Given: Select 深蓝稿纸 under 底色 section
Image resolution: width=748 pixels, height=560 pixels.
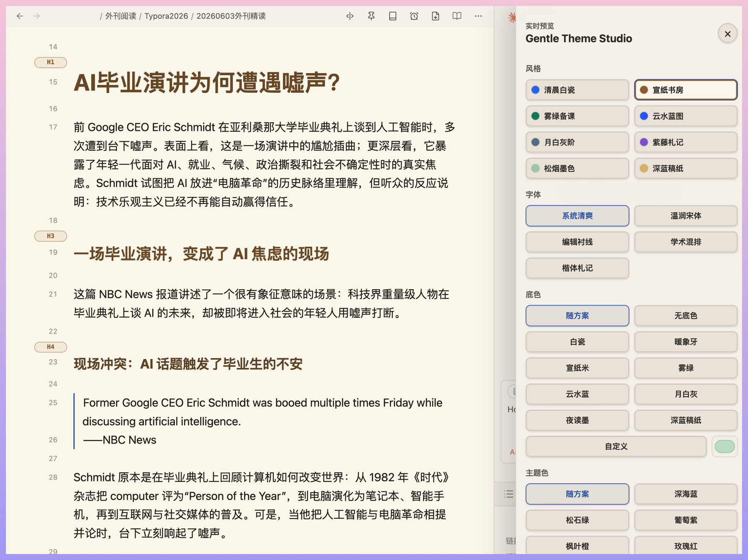Looking at the screenshot, I should point(686,420).
